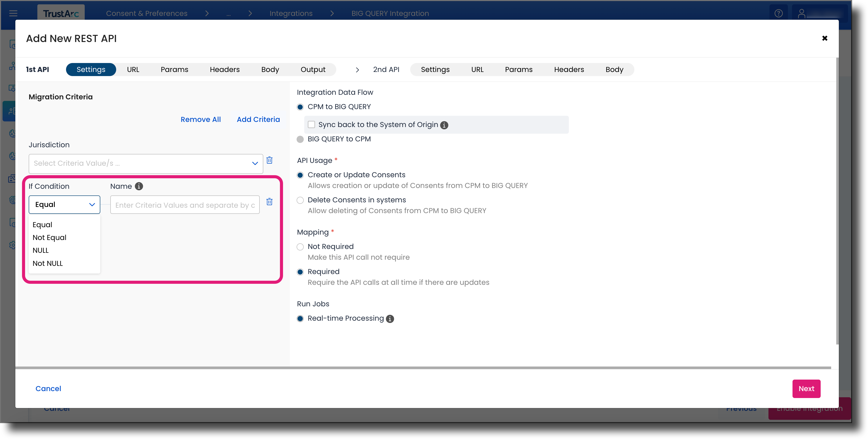Open the Name field info tooltip icon
This screenshot has width=868, height=439.
tap(139, 186)
